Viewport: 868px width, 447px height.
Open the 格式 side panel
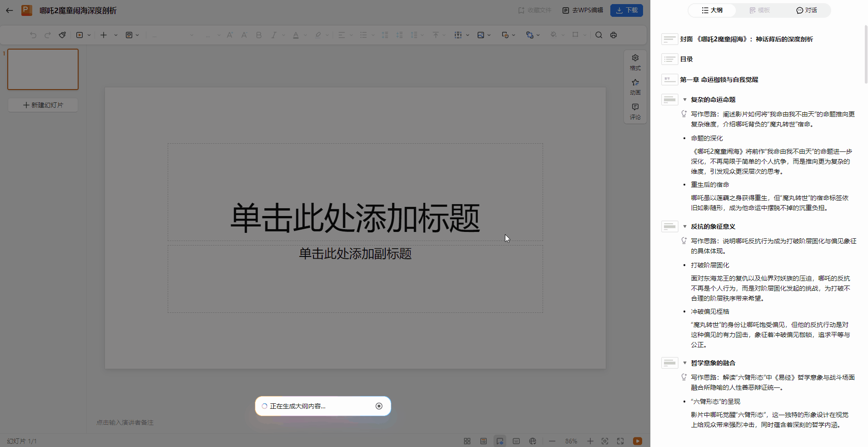pyautogui.click(x=635, y=62)
